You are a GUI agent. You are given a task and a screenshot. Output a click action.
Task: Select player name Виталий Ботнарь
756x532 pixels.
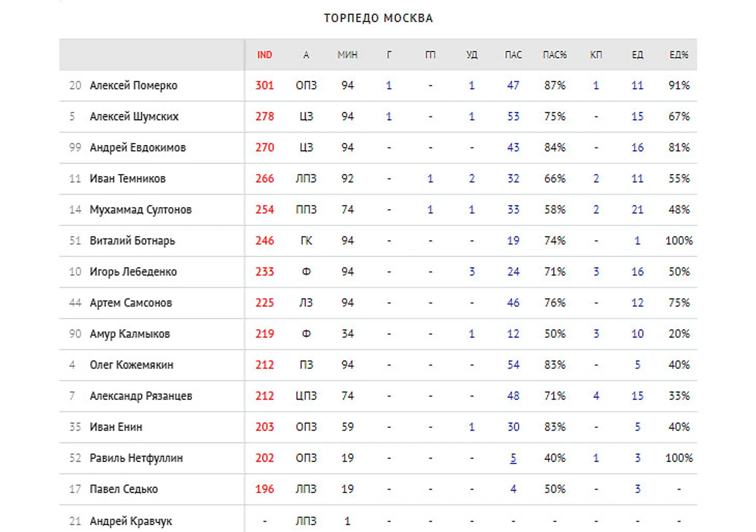133,241
